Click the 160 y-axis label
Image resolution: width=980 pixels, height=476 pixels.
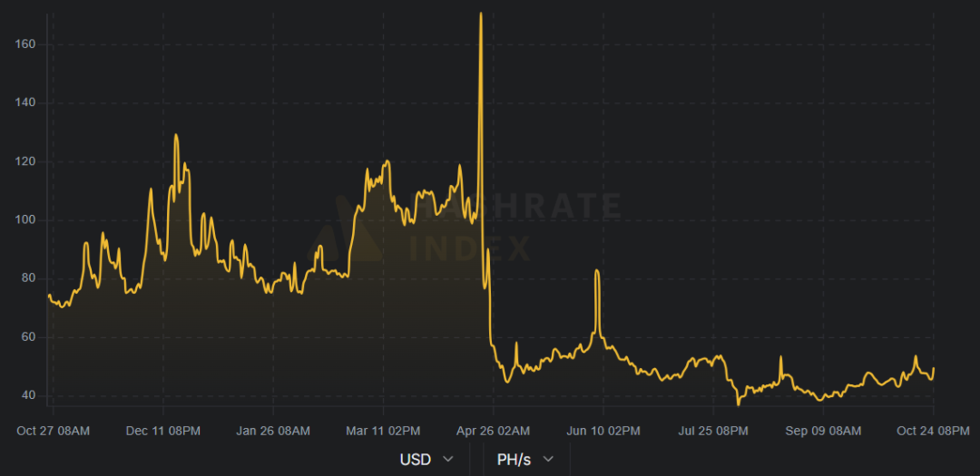point(25,44)
